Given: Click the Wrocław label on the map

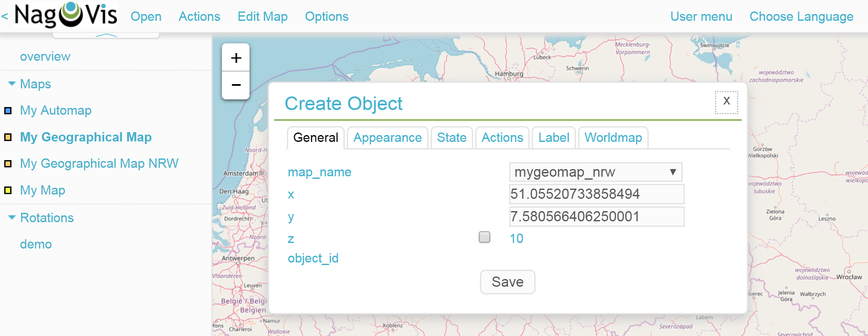Looking at the screenshot, I should pos(849,277).
